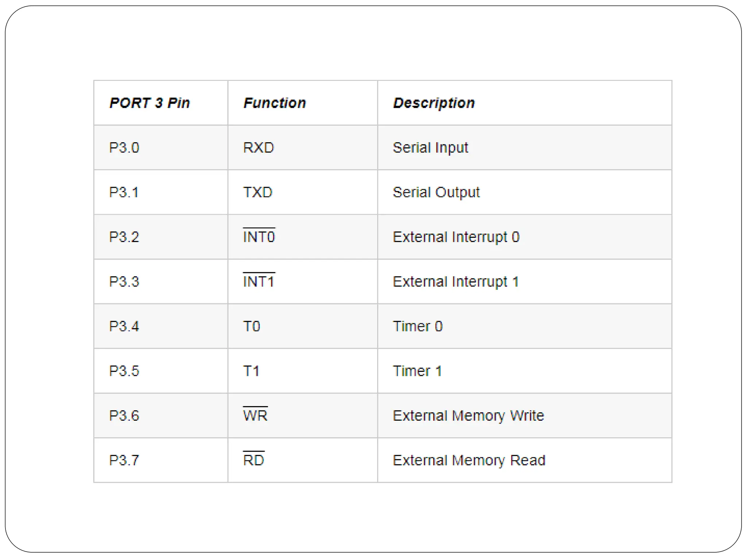Image resolution: width=747 pixels, height=560 pixels.
Task: Select the Serial Input description text
Action: click(430, 148)
